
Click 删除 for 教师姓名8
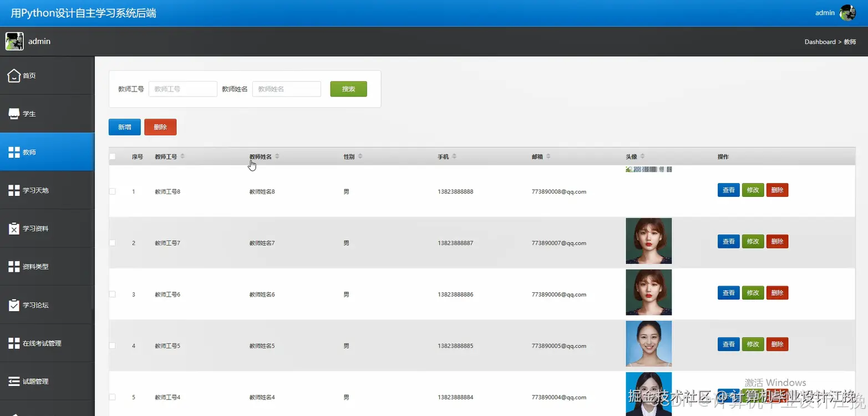(777, 190)
